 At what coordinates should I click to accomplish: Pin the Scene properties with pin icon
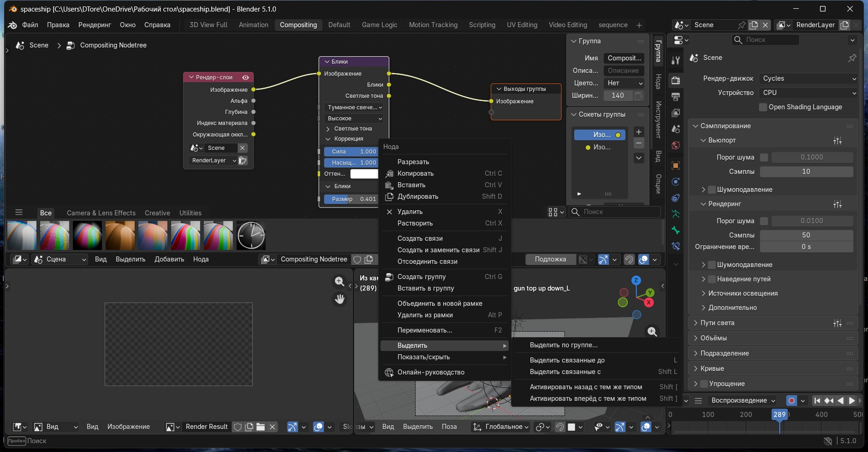tap(852, 58)
